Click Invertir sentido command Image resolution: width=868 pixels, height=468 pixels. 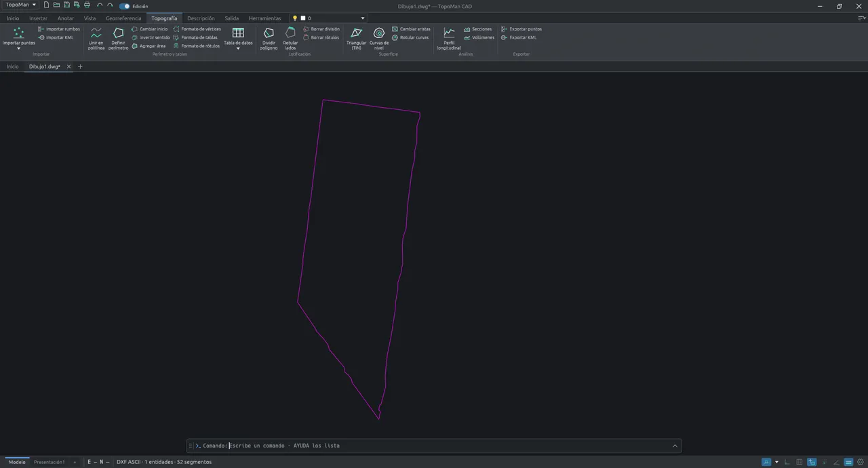click(x=151, y=37)
